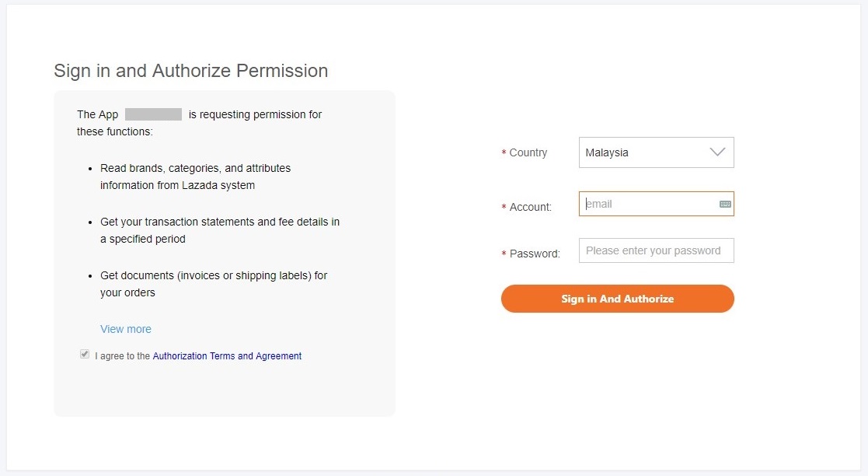868x476 pixels.
Task: Open the View more permissions link
Action: pos(126,329)
